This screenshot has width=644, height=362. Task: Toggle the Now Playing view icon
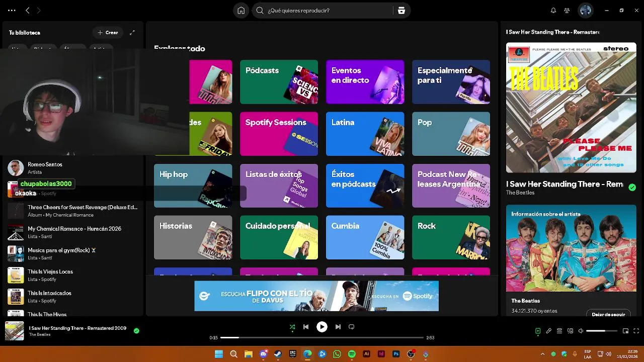click(538, 331)
